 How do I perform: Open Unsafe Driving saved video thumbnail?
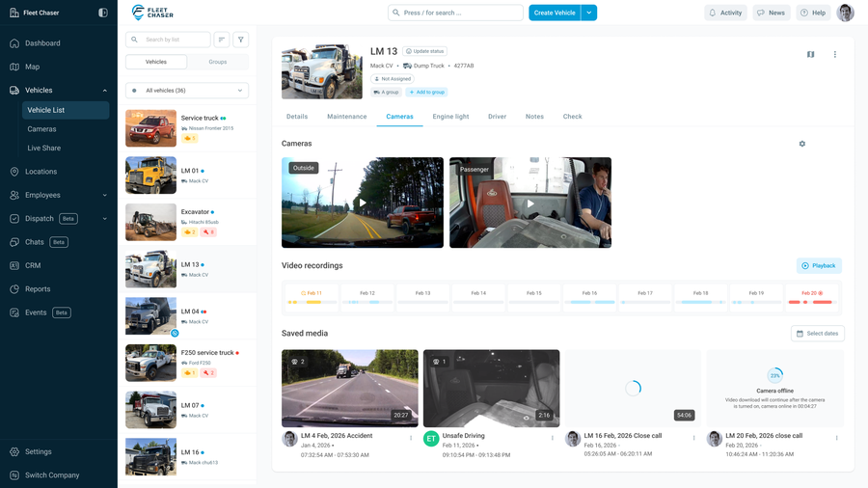click(492, 389)
